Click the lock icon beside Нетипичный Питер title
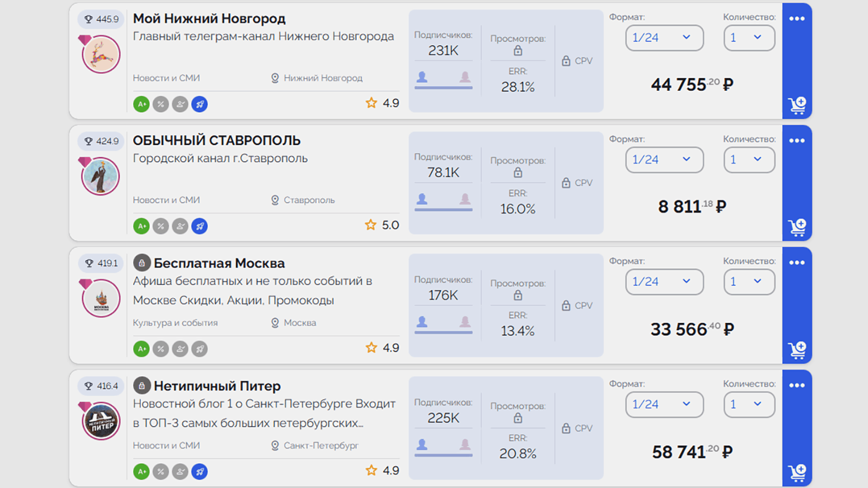This screenshot has height=488, width=868. pos(141,386)
